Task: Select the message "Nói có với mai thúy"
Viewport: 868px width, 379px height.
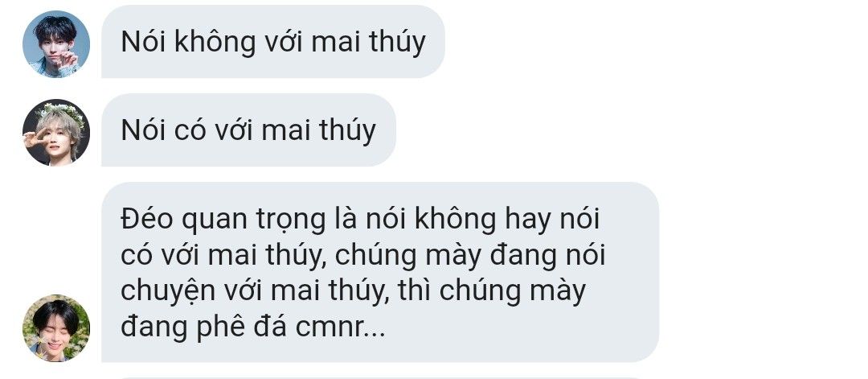Action: 248,130
